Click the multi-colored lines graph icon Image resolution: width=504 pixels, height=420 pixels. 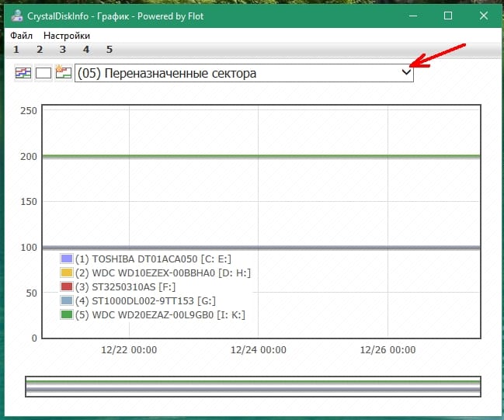(23, 73)
